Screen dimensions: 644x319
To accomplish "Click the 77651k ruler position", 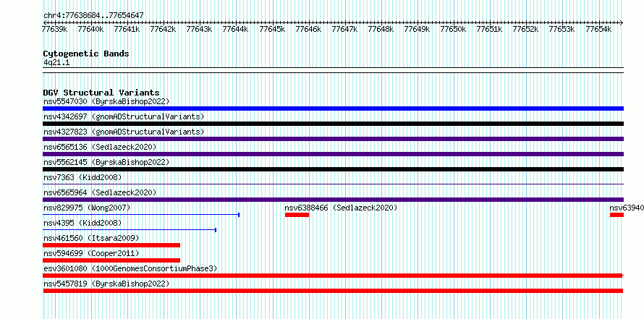I will (489, 29).
